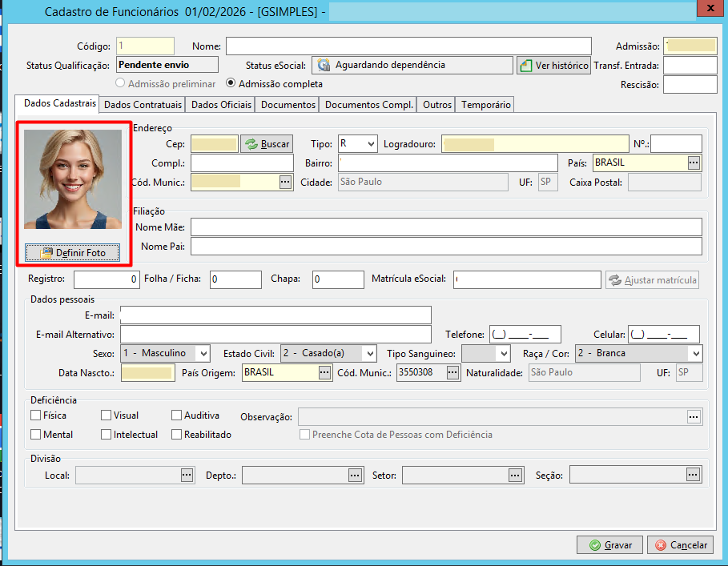Click the Folha / Ficha field
Image resolution: width=728 pixels, height=566 pixels.
point(235,279)
